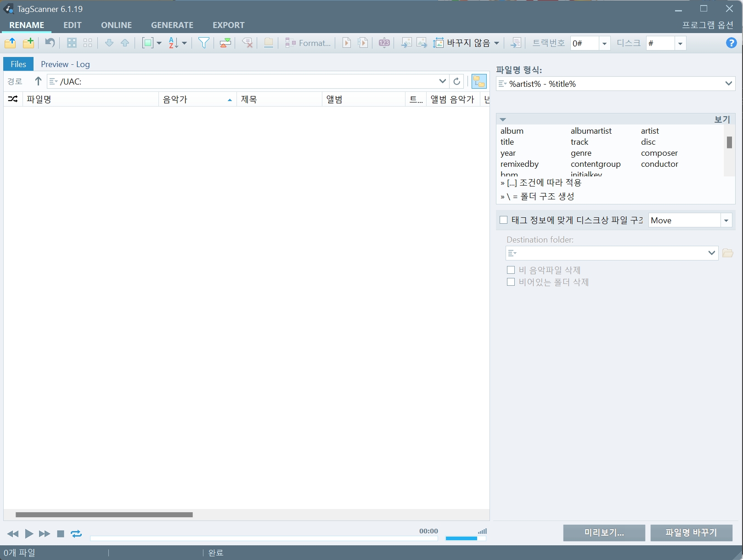Click the /UAC: path input field
743x560 pixels.
248,81
